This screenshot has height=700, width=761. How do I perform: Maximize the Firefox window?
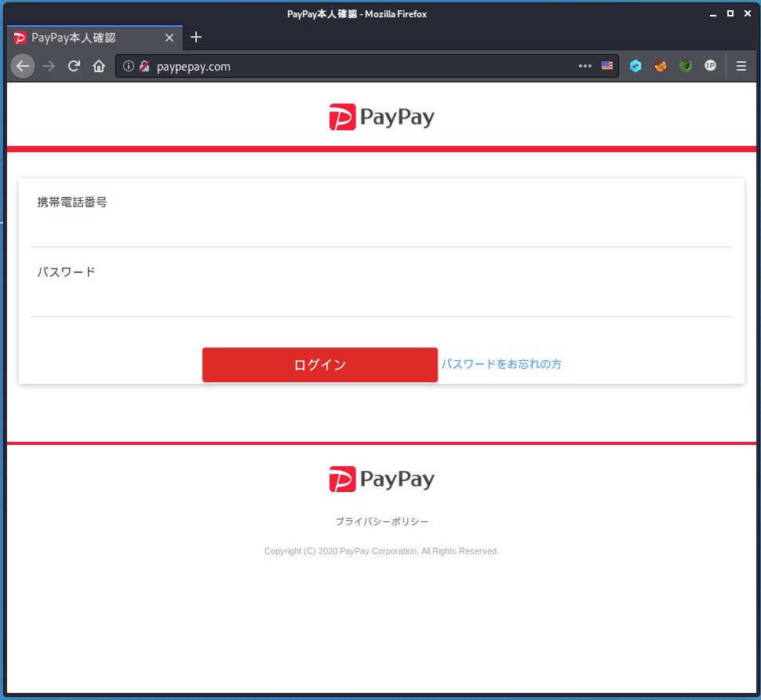coord(730,13)
